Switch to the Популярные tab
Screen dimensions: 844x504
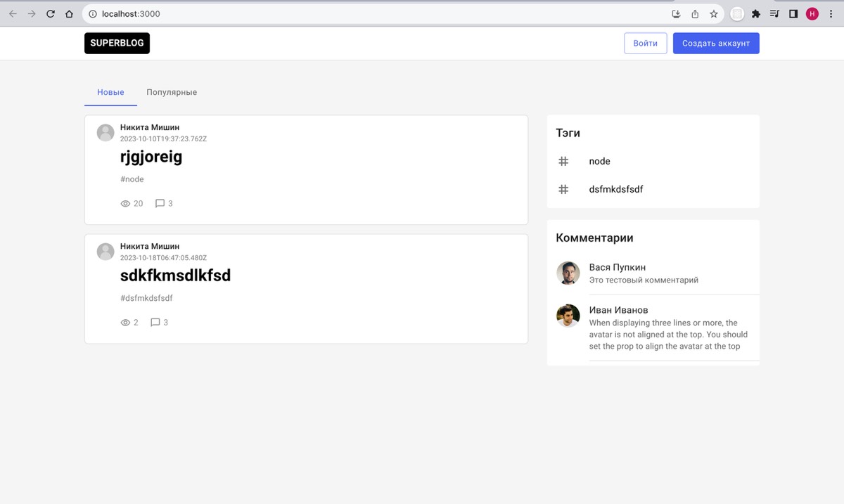click(x=172, y=92)
